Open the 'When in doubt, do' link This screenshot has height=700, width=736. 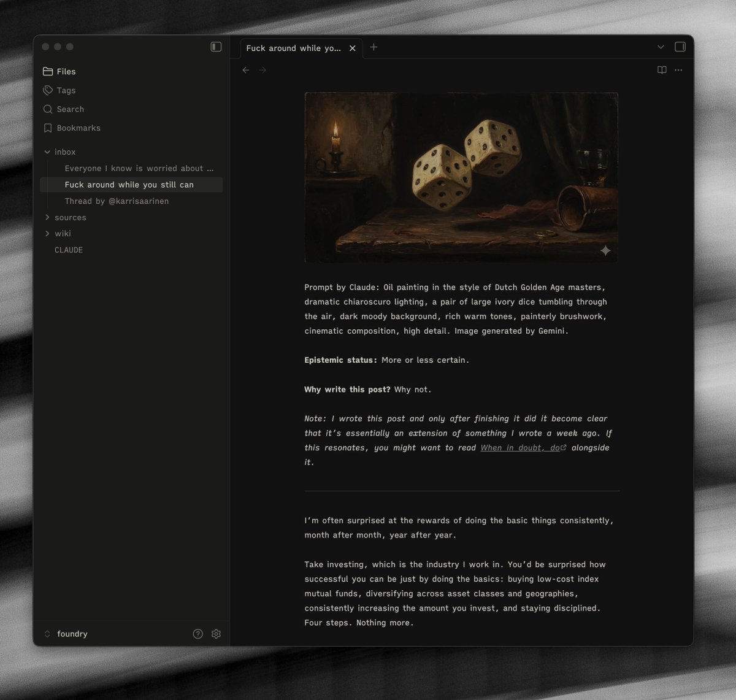point(520,448)
